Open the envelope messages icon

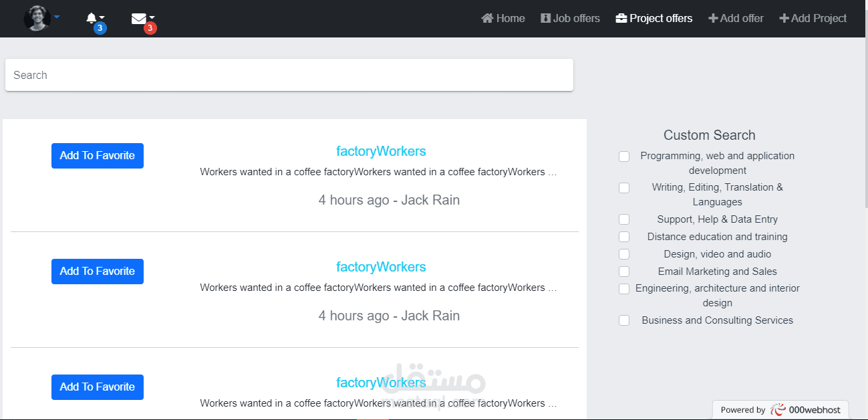(x=138, y=19)
